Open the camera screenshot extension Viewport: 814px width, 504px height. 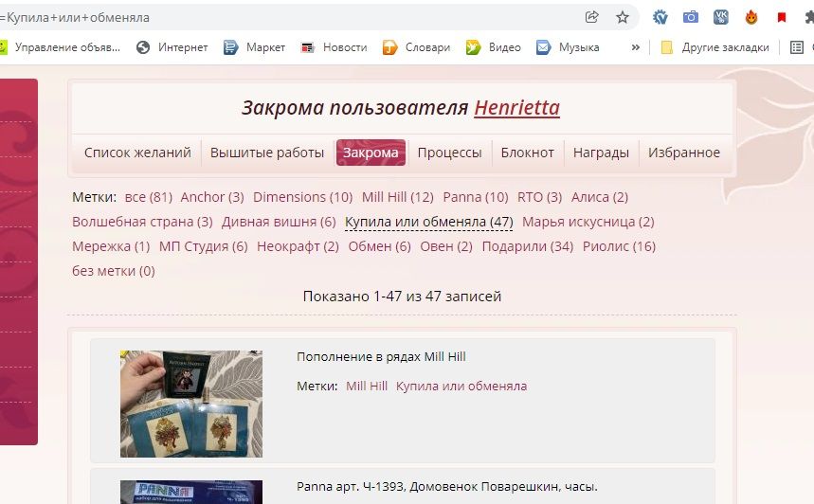(x=691, y=17)
